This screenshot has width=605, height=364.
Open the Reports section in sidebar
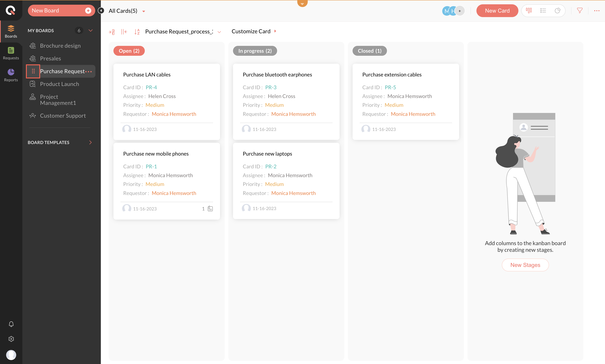(x=11, y=75)
